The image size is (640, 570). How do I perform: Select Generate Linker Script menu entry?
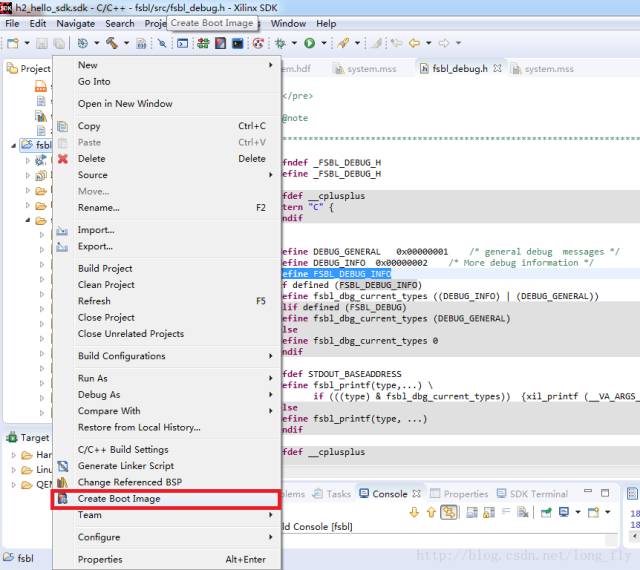click(125, 466)
